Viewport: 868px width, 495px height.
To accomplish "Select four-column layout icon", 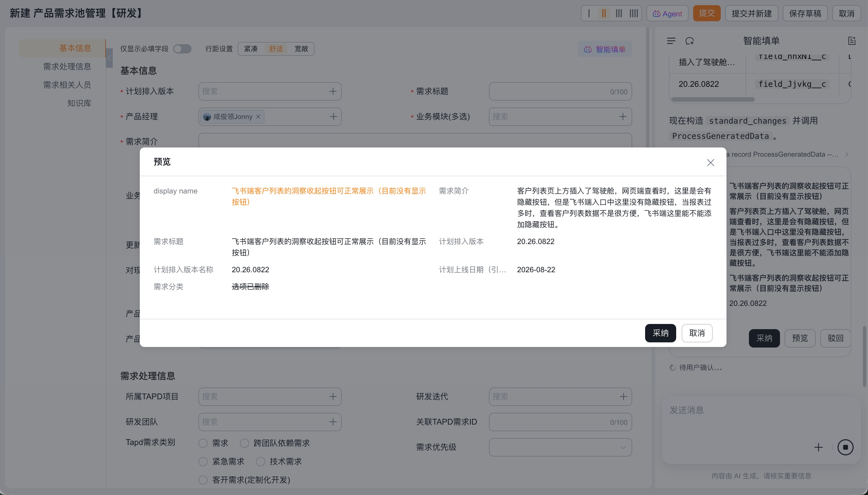I will (x=633, y=13).
